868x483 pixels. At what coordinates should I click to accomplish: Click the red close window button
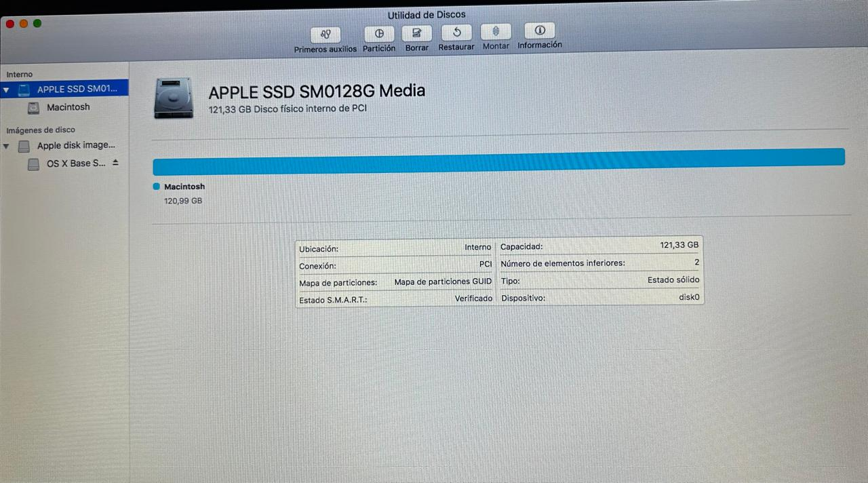point(9,24)
